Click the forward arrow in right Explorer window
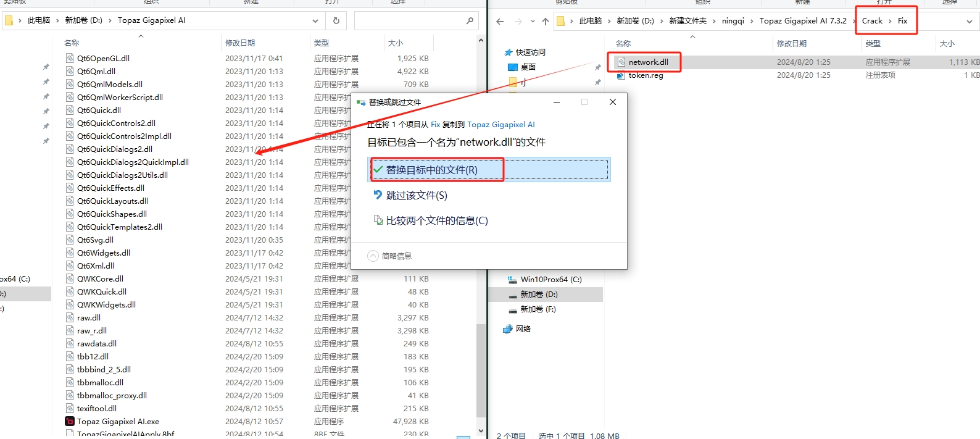This screenshot has height=439, width=980. [x=518, y=22]
